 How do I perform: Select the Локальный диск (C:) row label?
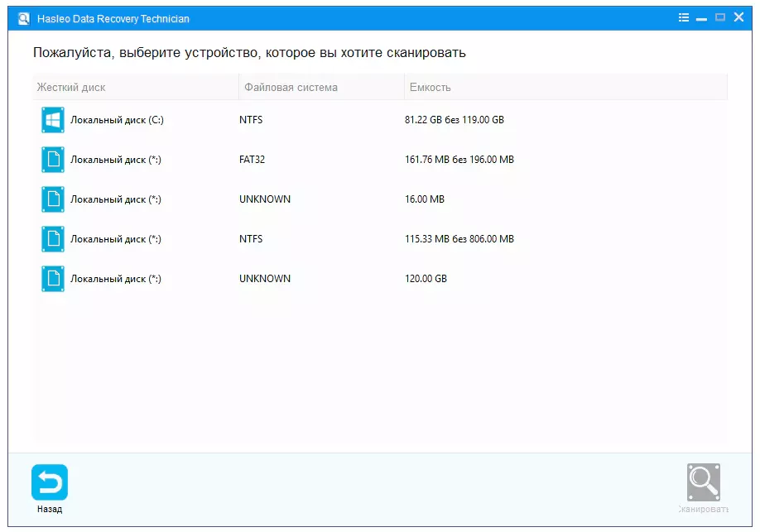click(x=117, y=120)
